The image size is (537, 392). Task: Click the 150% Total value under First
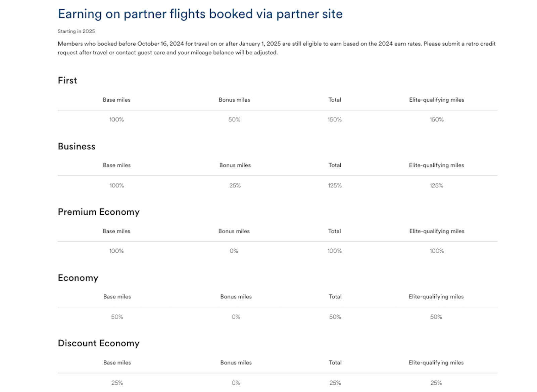click(335, 119)
